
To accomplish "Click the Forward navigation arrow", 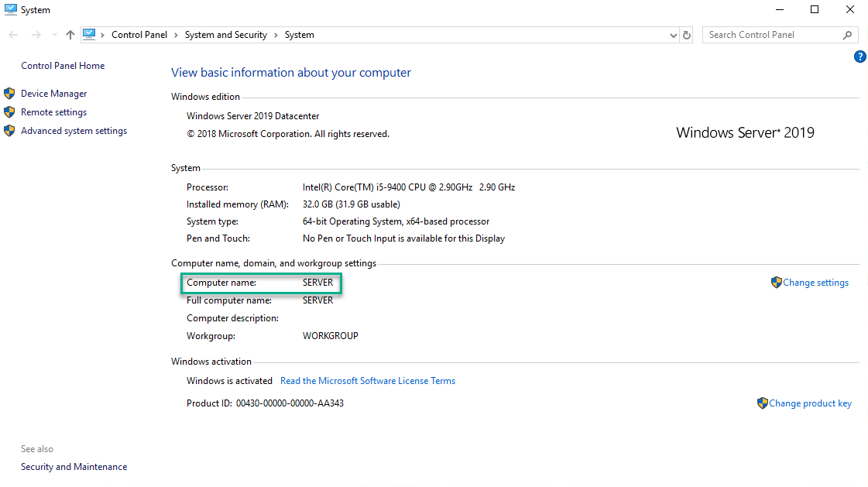I will tap(36, 35).
